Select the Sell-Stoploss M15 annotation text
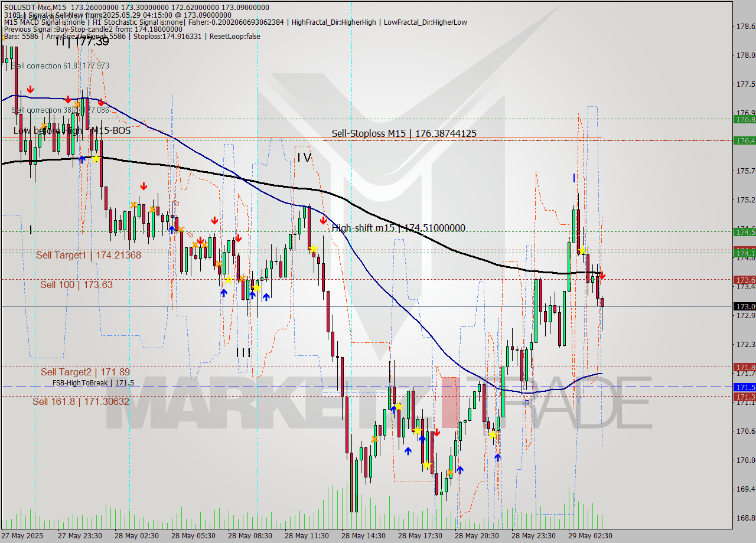Image resolution: width=756 pixels, height=543 pixels. (403, 133)
